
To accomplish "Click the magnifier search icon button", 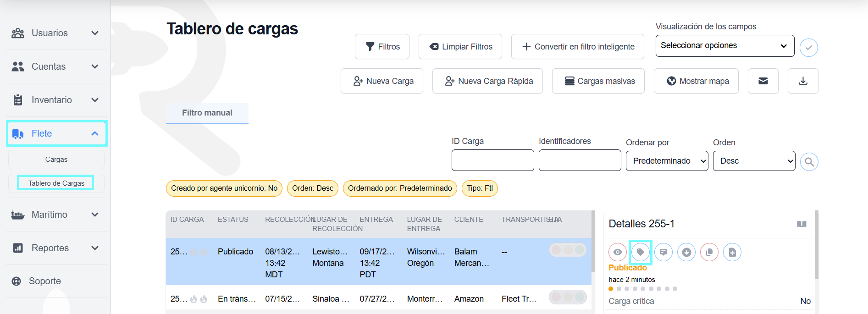I will [x=809, y=162].
